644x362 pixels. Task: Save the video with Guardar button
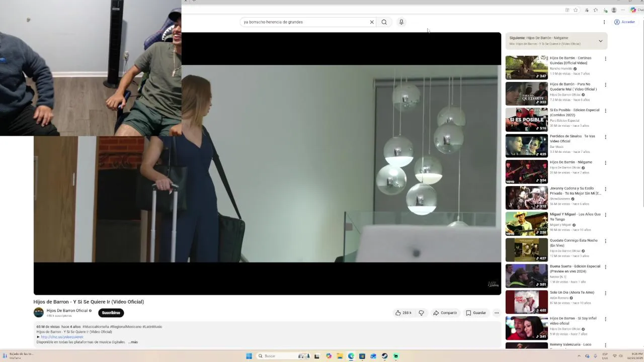(x=476, y=313)
